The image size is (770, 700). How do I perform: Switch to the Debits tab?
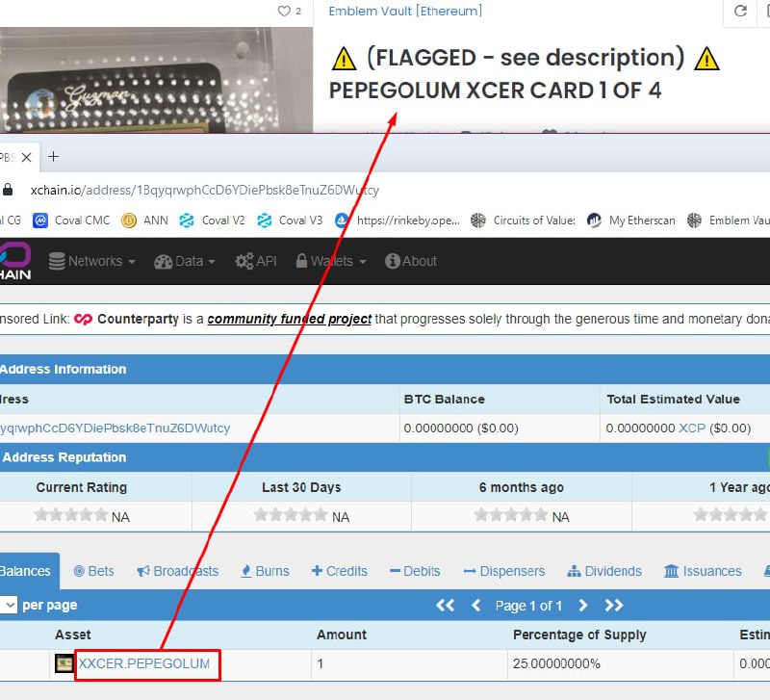point(415,571)
